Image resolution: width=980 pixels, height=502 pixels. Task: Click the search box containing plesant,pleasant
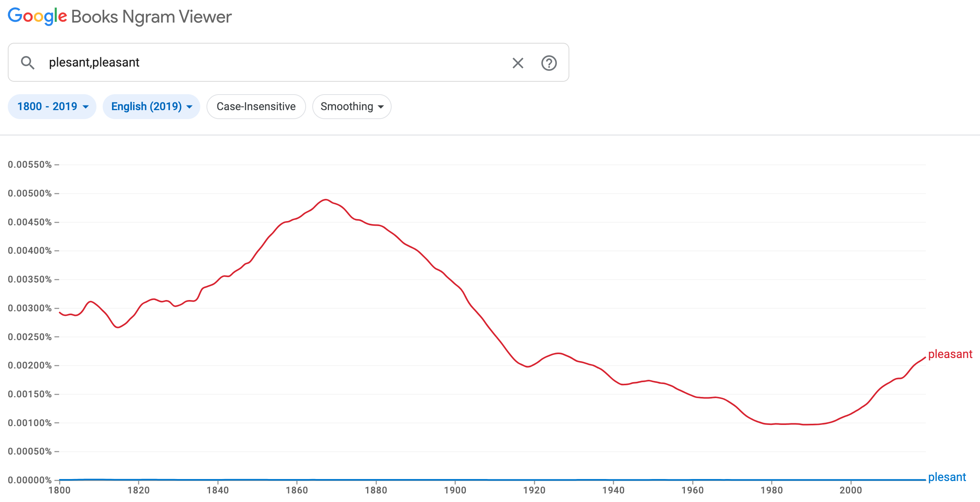pos(272,63)
